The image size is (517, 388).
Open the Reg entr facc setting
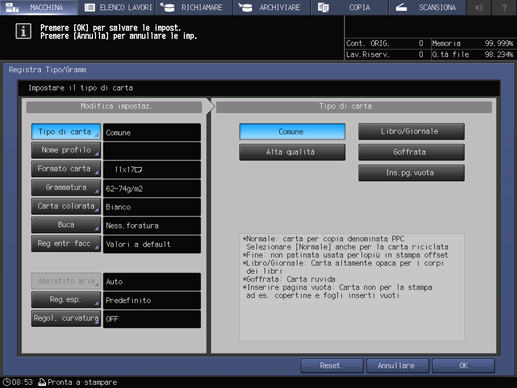66,244
